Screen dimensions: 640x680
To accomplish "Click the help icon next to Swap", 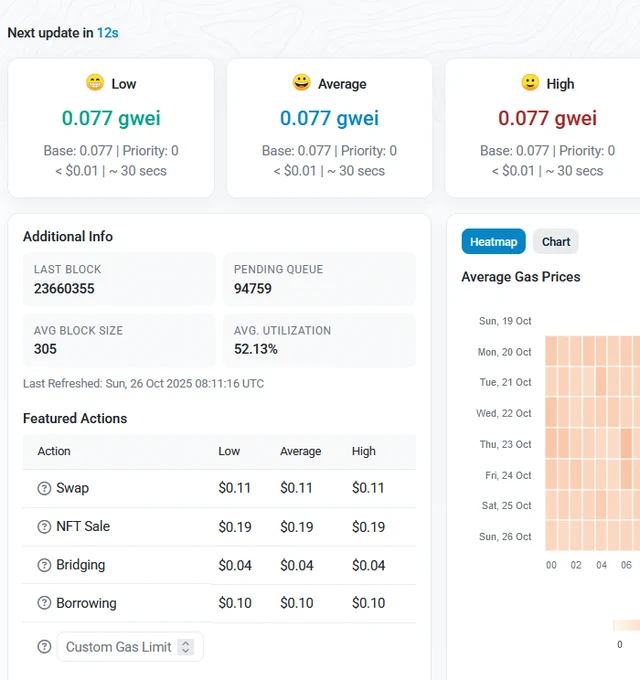I will (44, 488).
